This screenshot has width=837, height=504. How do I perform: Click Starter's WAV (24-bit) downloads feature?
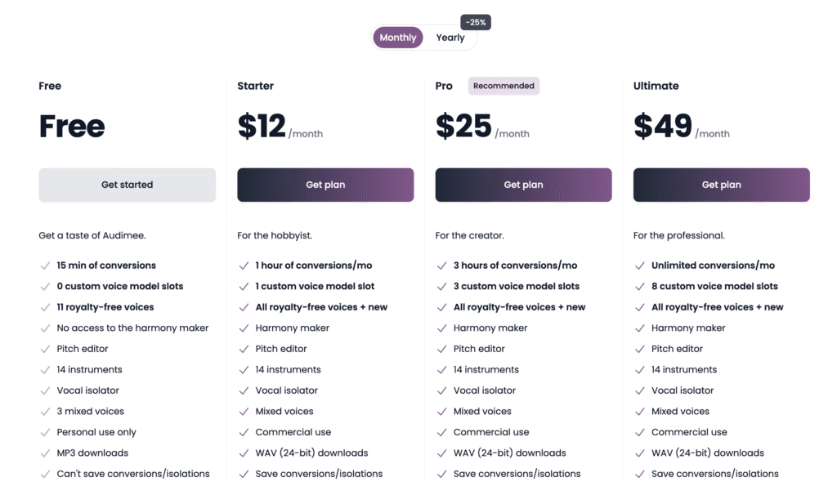pos(311,453)
